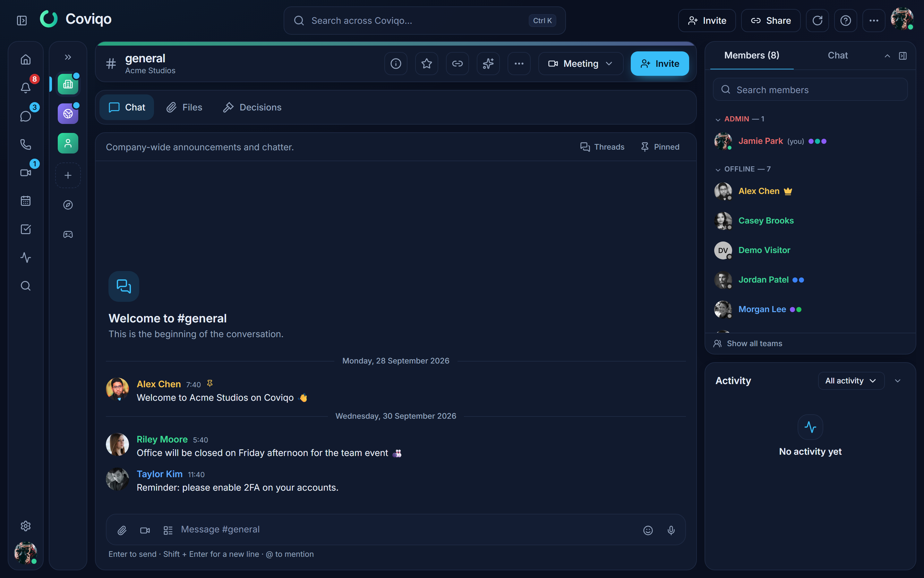Open the Meeting dropdown
Image resolution: width=924 pixels, height=578 pixels.
[x=581, y=64]
